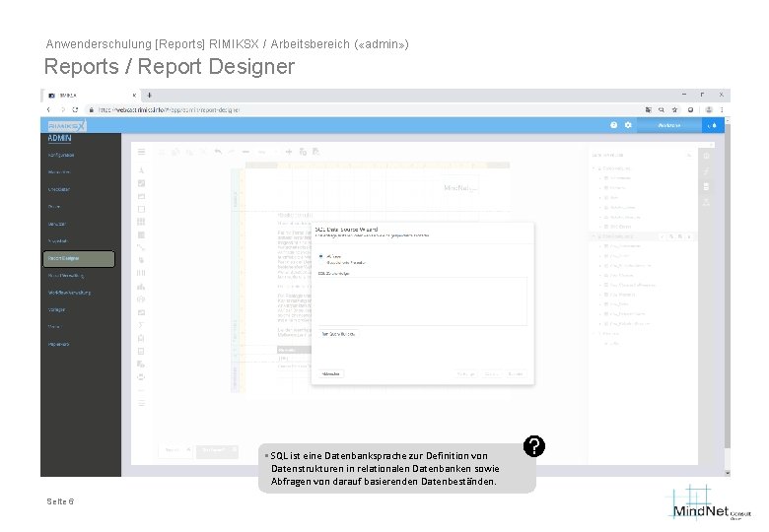Click the blue drop icon at header right
The width and height of the screenshot is (769, 532).
click(712, 125)
